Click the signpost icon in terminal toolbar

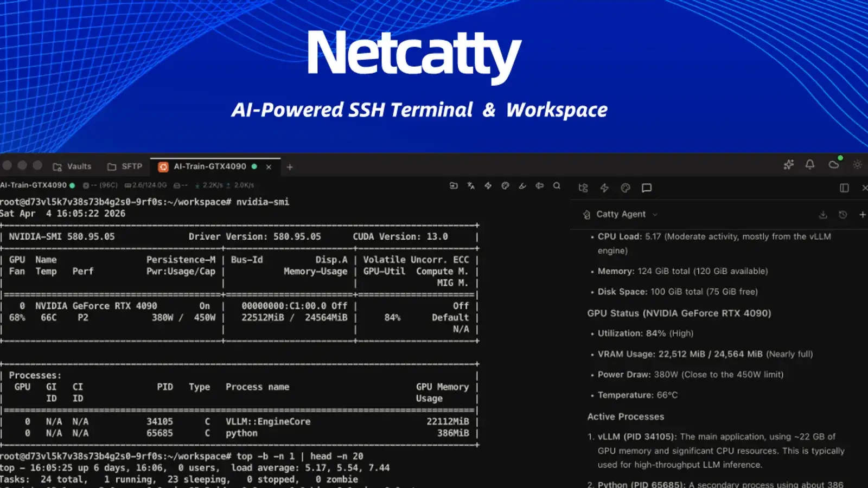(x=540, y=185)
